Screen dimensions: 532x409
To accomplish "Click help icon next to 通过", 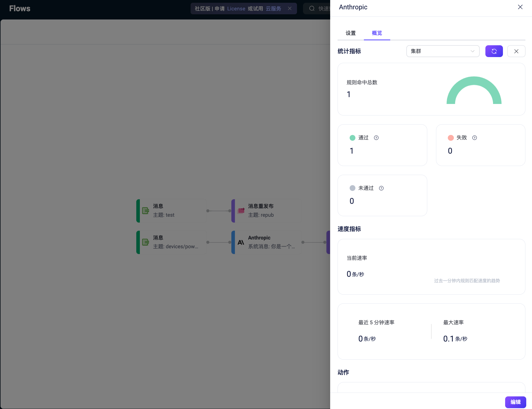I will click(x=376, y=138).
